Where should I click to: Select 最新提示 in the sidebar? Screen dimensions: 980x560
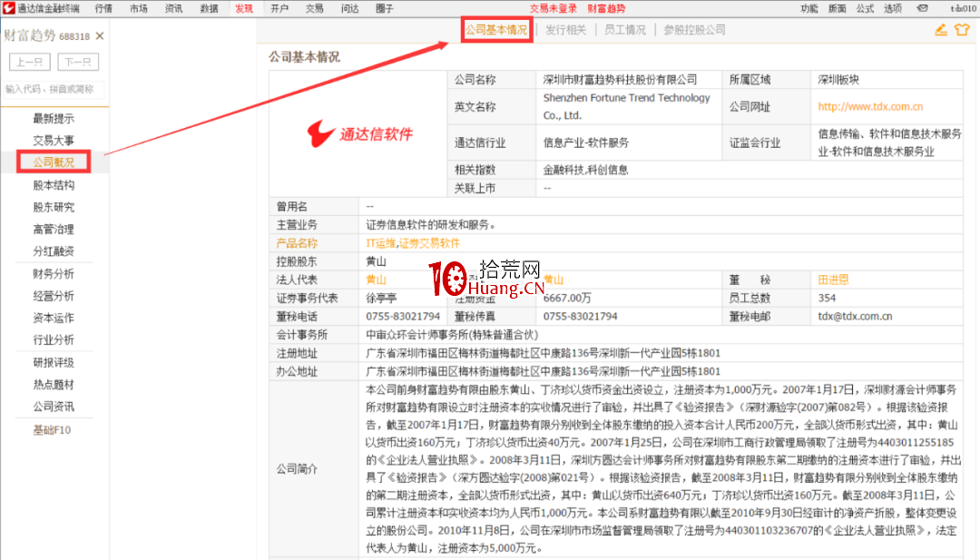(x=54, y=118)
